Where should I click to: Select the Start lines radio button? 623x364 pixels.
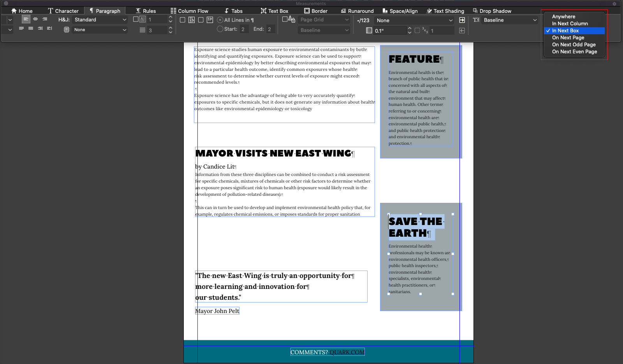tap(220, 29)
